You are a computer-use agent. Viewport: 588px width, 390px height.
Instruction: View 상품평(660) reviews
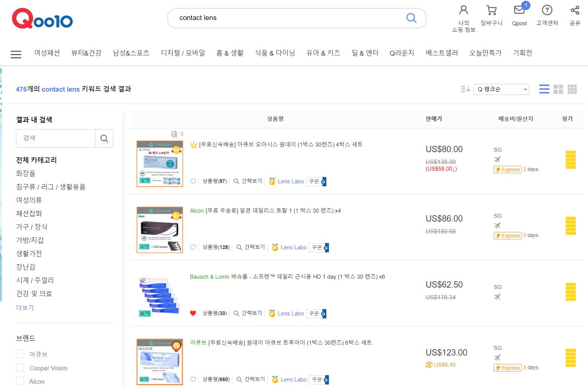pos(216,379)
